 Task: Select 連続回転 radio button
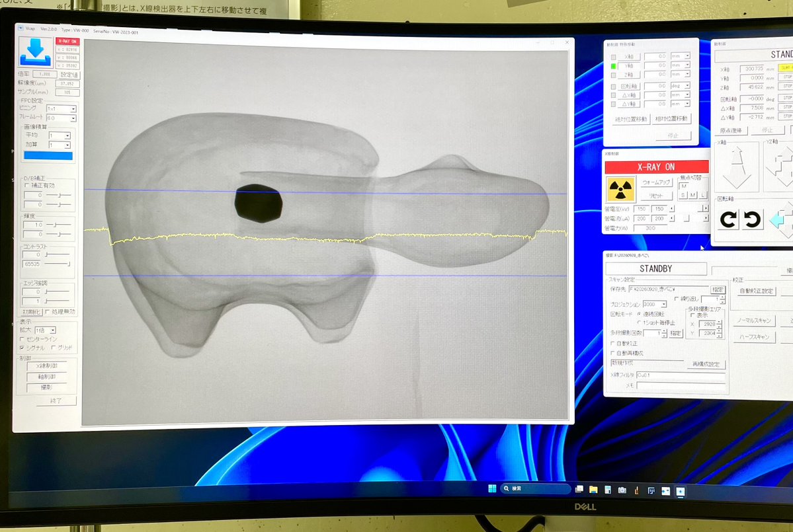coord(639,314)
